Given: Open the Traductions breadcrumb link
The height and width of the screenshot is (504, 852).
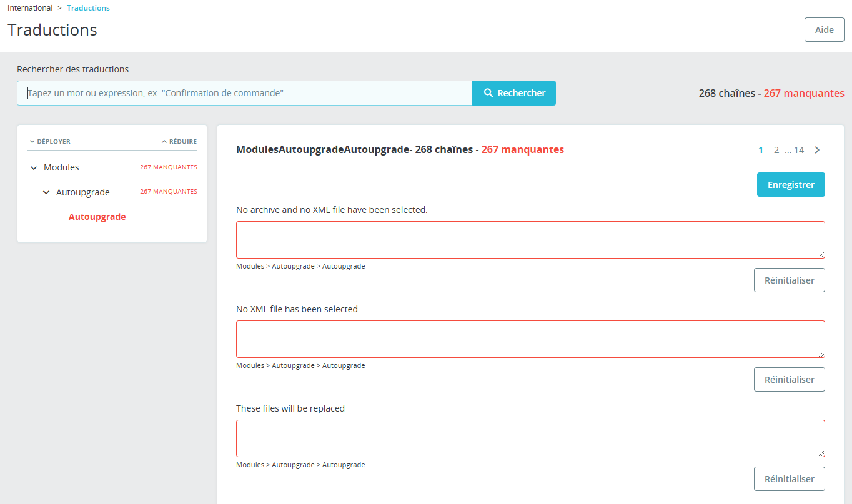Looking at the screenshot, I should [88, 8].
